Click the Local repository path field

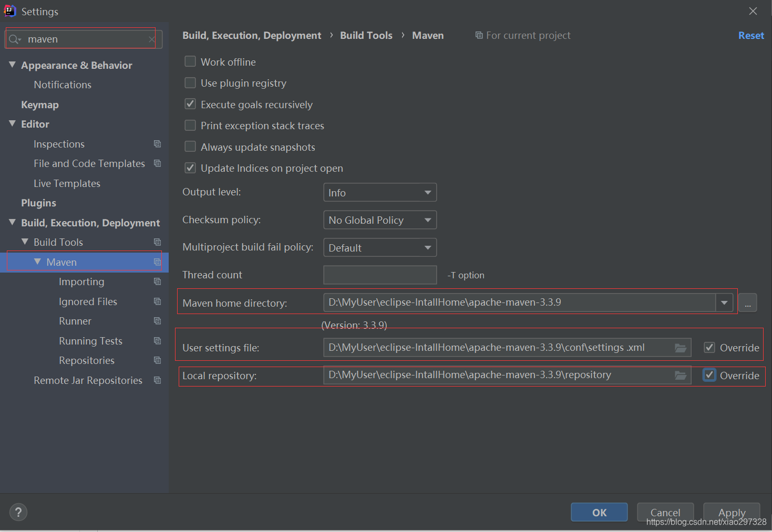pos(507,375)
